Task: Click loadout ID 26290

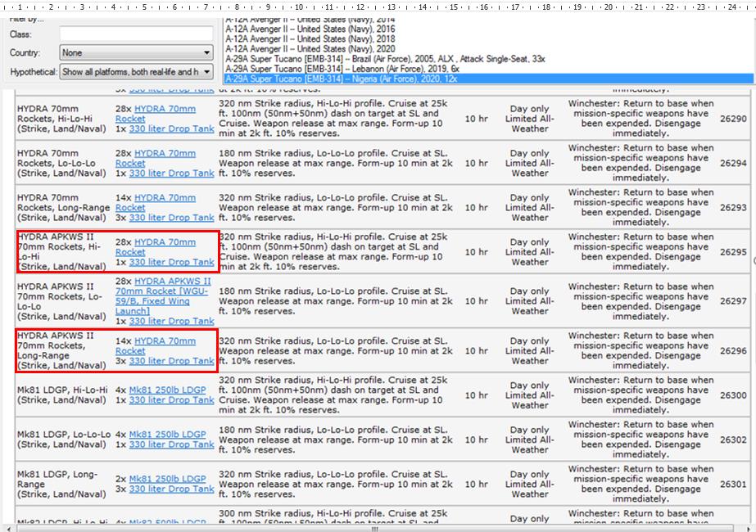Action: (x=733, y=119)
